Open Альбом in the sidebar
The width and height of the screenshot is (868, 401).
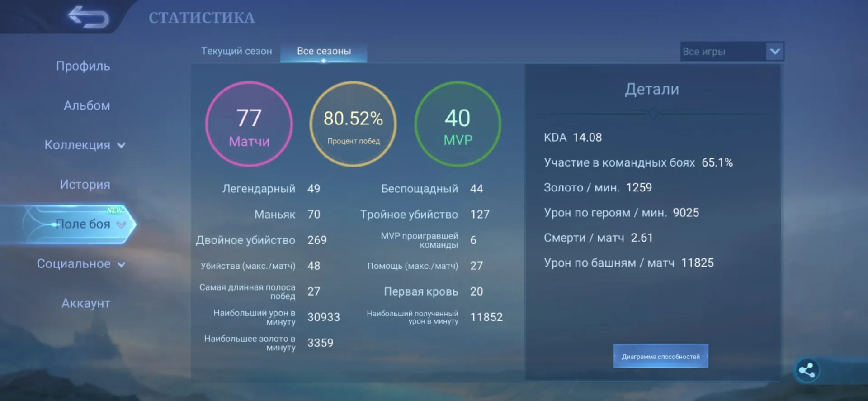[86, 105]
